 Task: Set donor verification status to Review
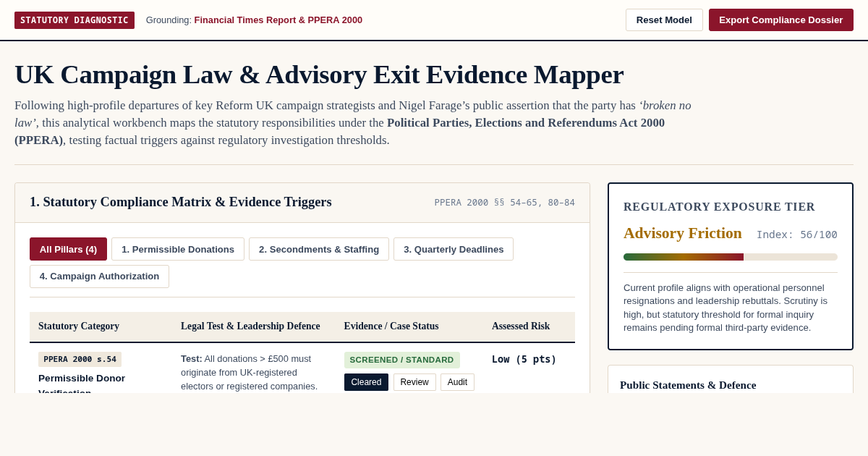[x=414, y=382]
